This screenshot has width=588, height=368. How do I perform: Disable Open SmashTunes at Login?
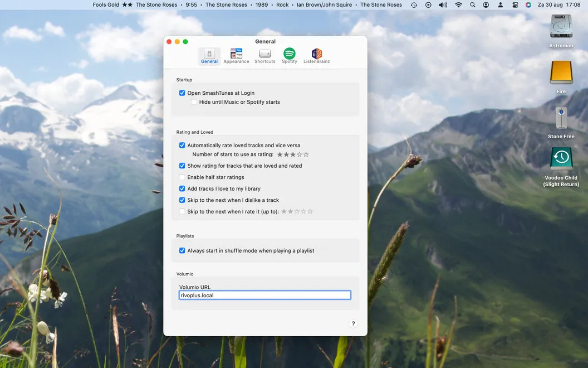tap(182, 93)
